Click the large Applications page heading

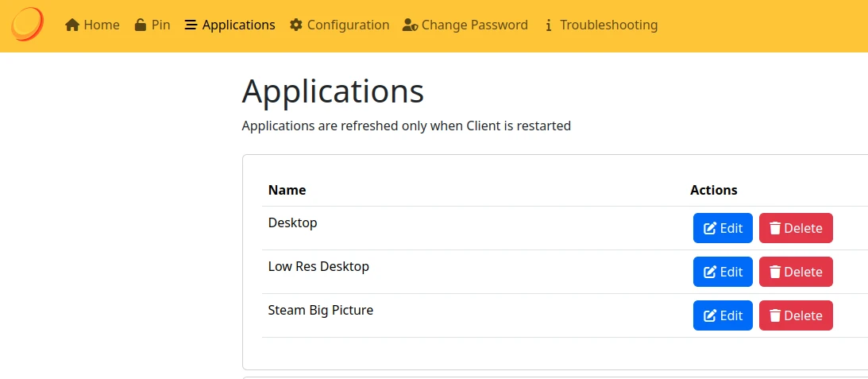(x=333, y=92)
